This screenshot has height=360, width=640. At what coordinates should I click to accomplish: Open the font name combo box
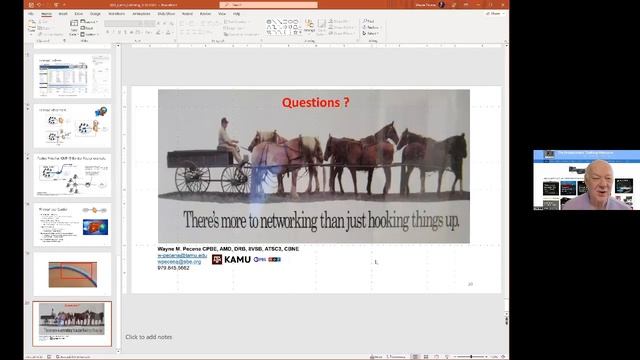coord(124,24)
